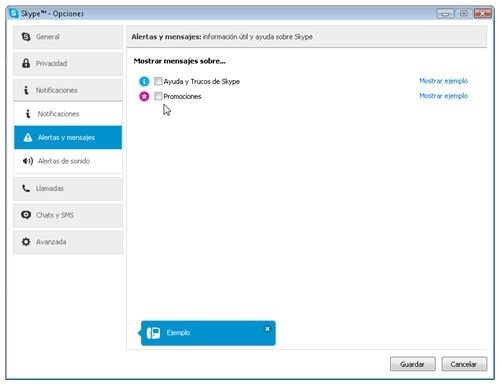Click the blue info icon for Ayuda y Trucos
The height and width of the screenshot is (385, 500).
click(144, 81)
